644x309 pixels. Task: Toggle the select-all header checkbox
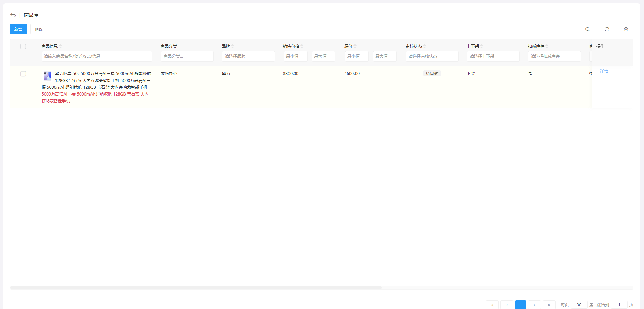click(23, 46)
